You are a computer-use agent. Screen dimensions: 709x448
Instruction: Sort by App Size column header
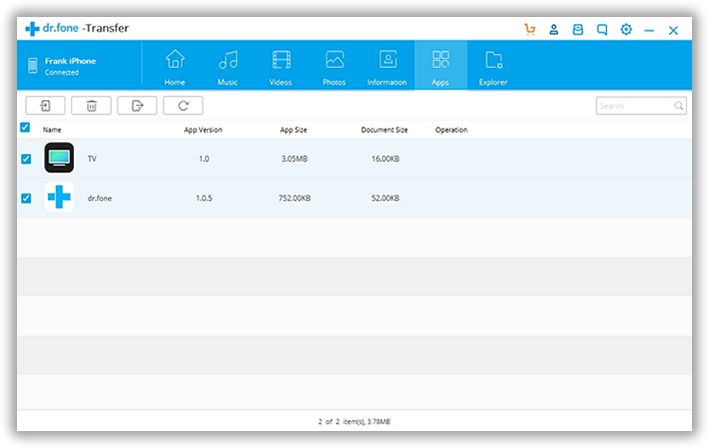(x=293, y=130)
